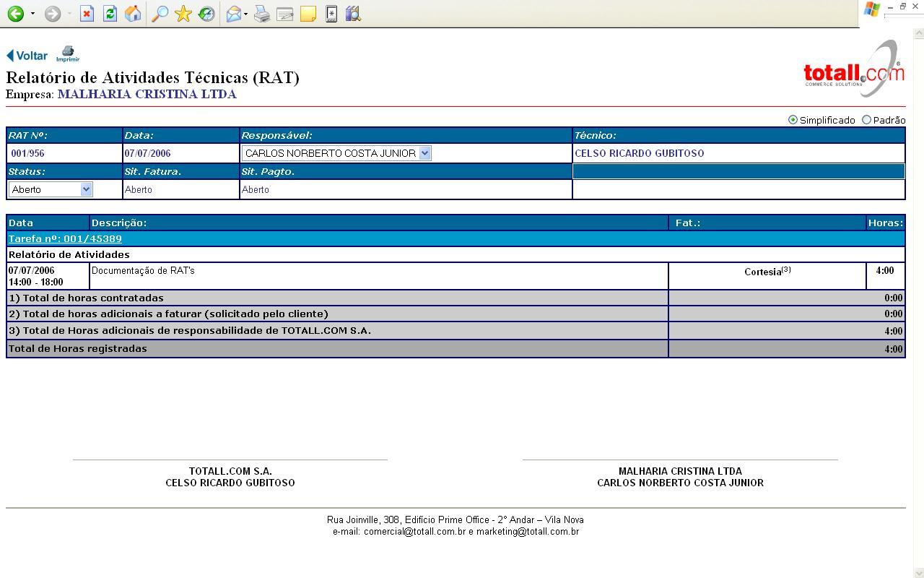Open Favorites star icon
The image size is (924, 578).
pyautogui.click(x=183, y=14)
